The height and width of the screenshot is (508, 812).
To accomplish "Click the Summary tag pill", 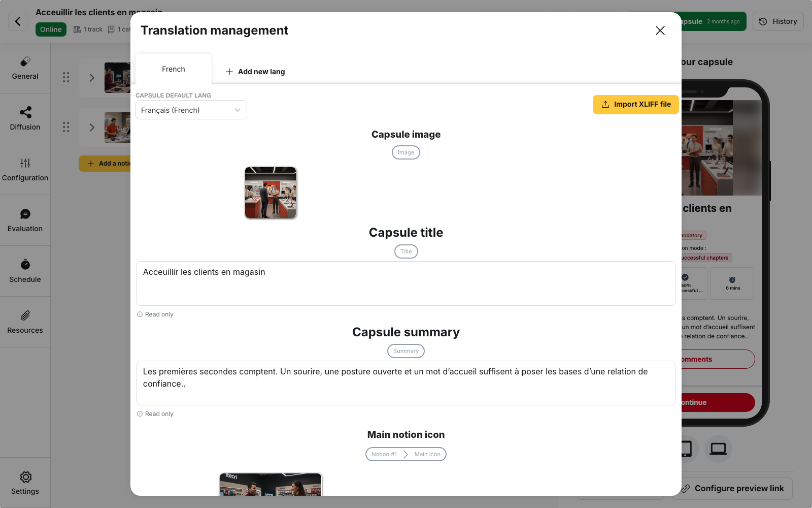I will [406, 351].
